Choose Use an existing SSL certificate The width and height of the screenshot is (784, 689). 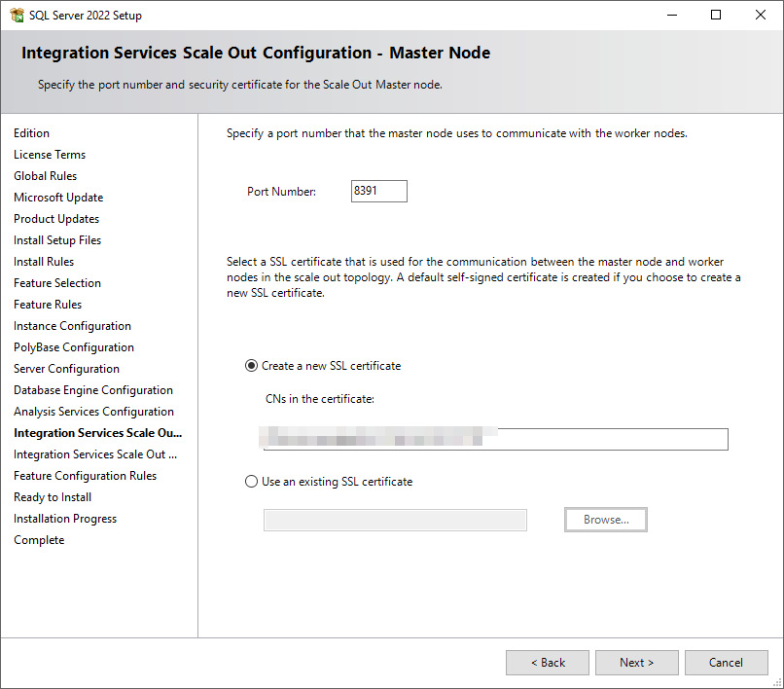[251, 481]
